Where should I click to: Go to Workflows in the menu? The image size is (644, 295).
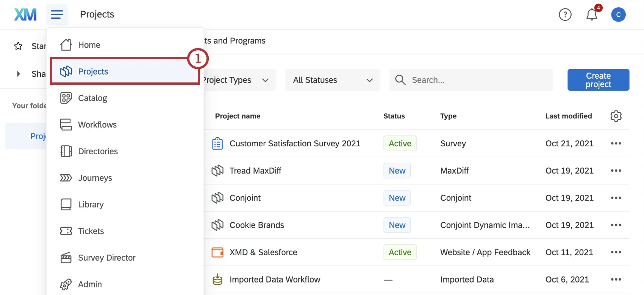pyautogui.click(x=97, y=125)
